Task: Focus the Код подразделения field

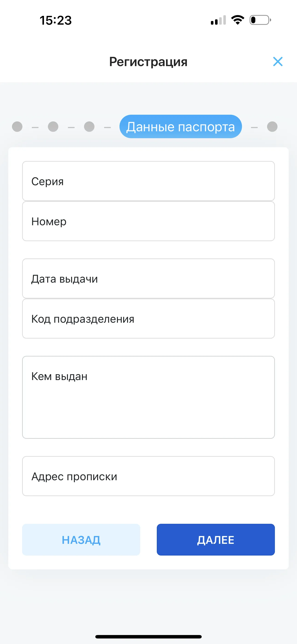Action: tap(148, 319)
